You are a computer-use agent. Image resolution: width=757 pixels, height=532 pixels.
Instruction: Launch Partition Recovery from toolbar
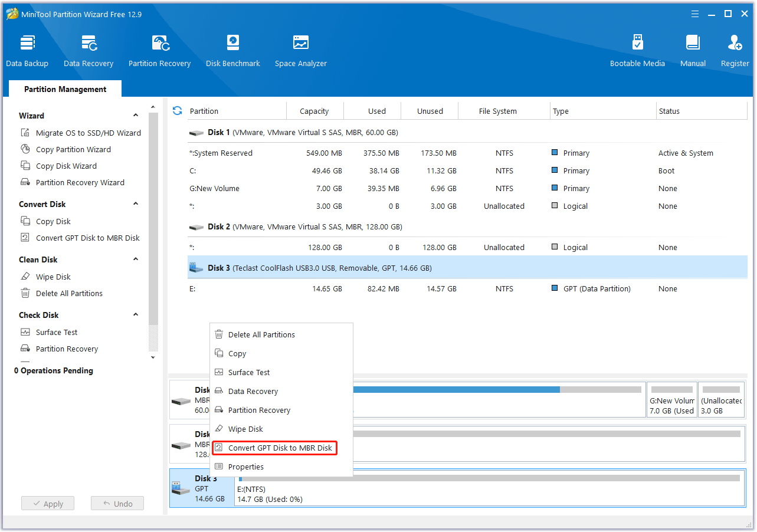(160, 51)
